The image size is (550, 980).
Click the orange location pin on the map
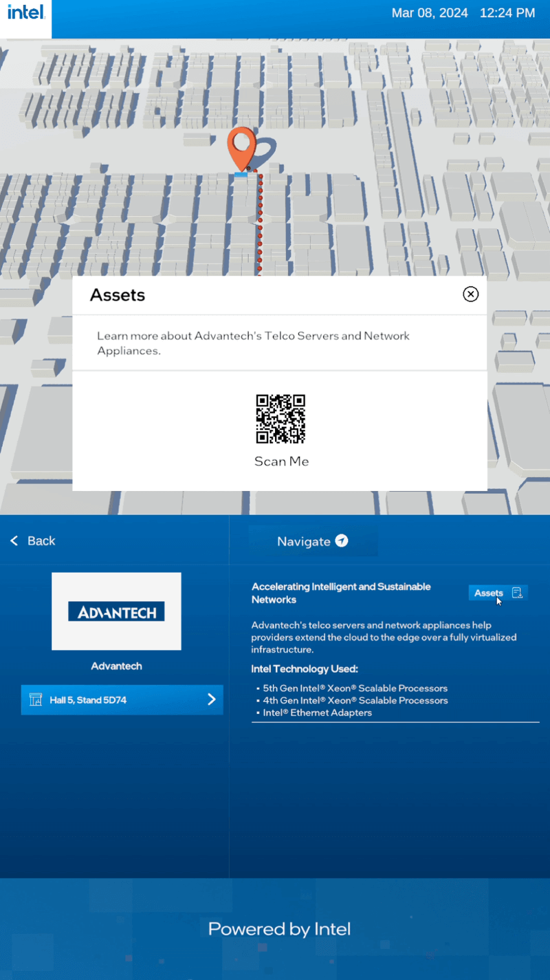[x=241, y=147]
